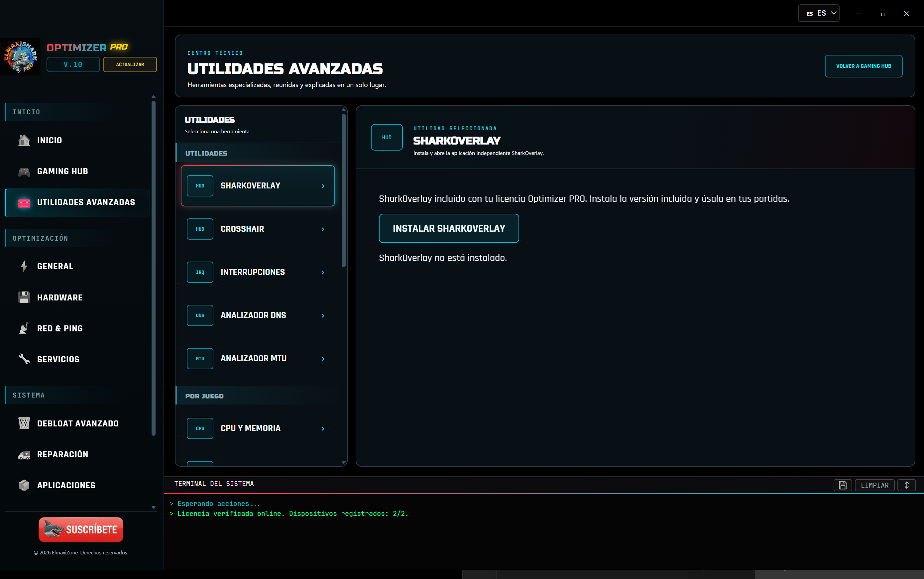The width and height of the screenshot is (924, 579).
Task: Open the Gaming Hub menu entry
Action: (x=77, y=172)
